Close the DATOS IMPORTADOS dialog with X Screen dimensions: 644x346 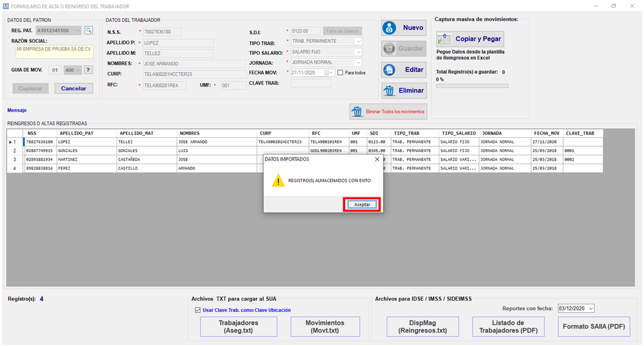click(377, 159)
